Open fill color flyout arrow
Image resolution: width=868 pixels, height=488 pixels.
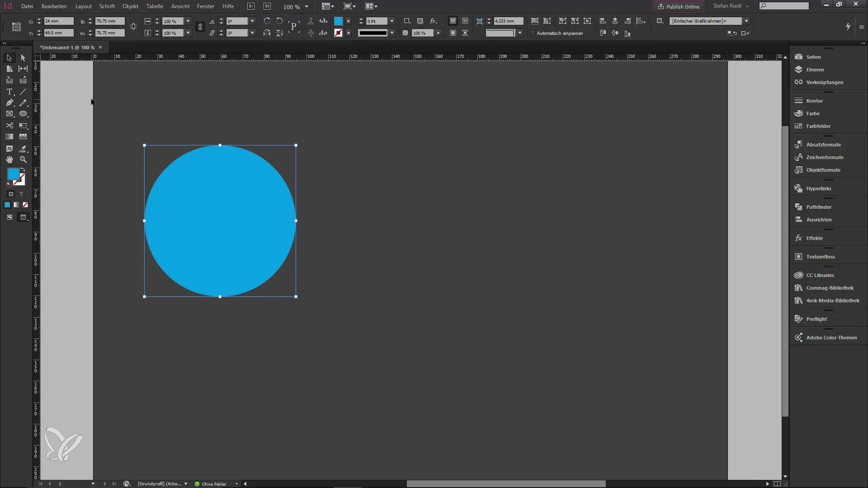pos(349,21)
